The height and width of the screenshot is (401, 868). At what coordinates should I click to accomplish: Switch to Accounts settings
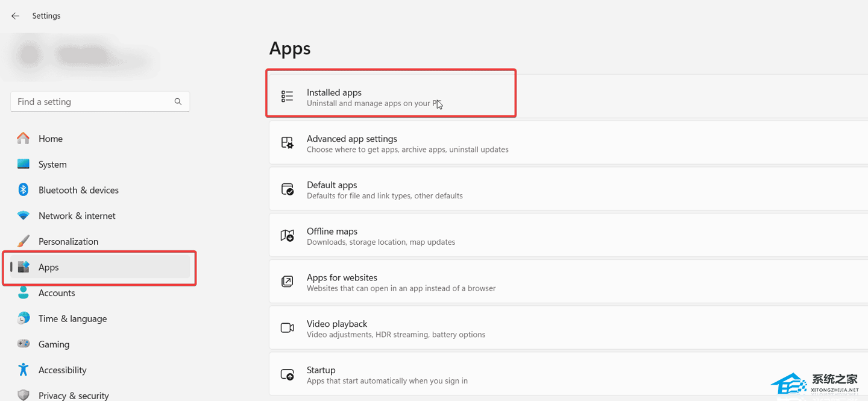[57, 293]
